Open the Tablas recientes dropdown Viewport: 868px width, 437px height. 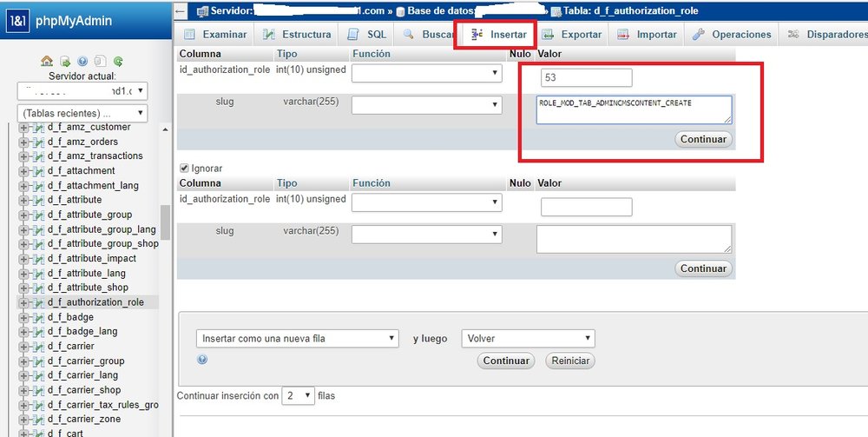pos(82,113)
